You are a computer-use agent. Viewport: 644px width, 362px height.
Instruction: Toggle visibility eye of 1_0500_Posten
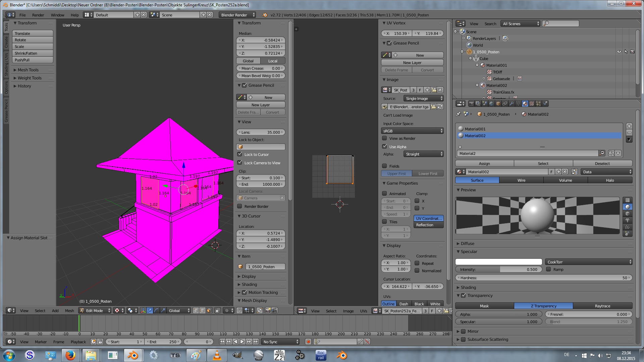pyautogui.click(x=619, y=52)
